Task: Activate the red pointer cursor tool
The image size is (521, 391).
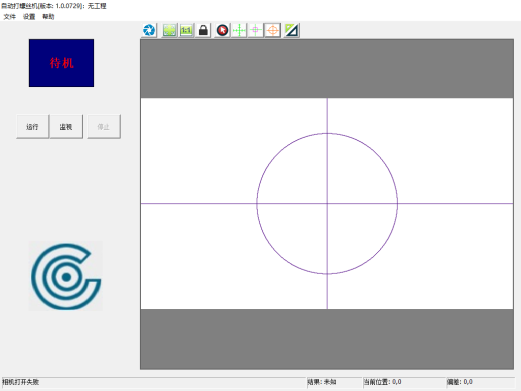Action: tap(222, 30)
